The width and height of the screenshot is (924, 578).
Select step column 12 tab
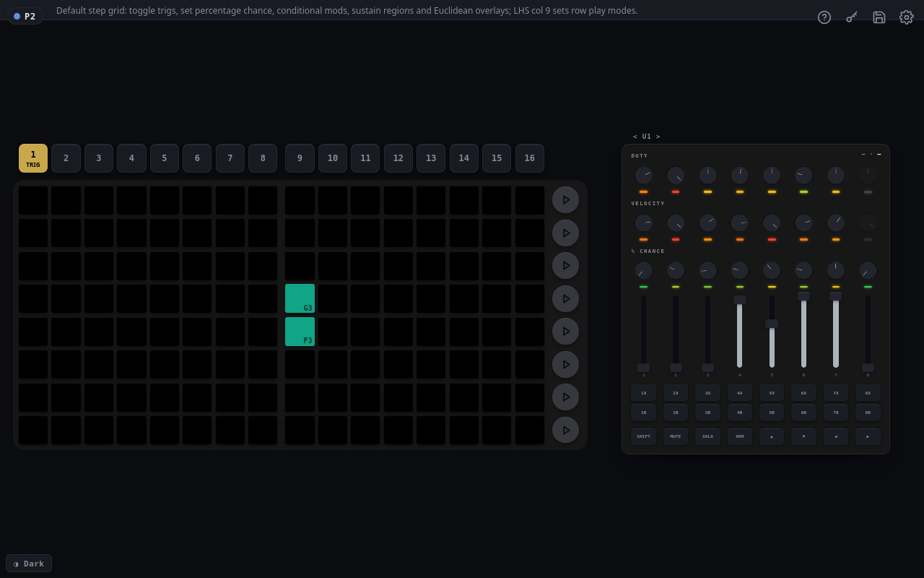[x=398, y=158]
